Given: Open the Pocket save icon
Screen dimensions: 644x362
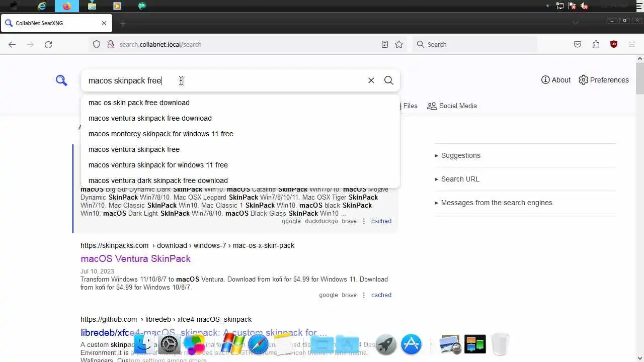Looking at the screenshot, I should pyautogui.click(x=578, y=44).
